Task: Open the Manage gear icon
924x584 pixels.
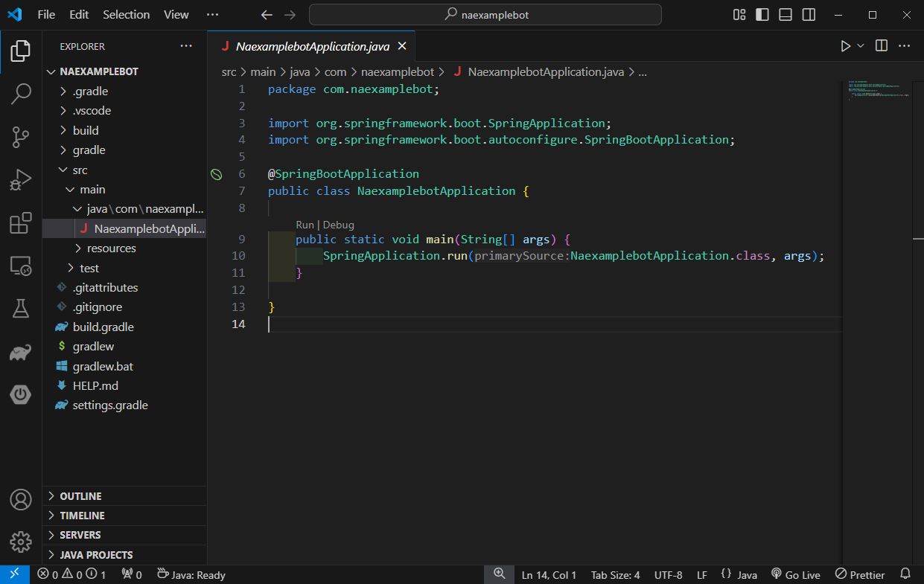Action: (x=21, y=542)
